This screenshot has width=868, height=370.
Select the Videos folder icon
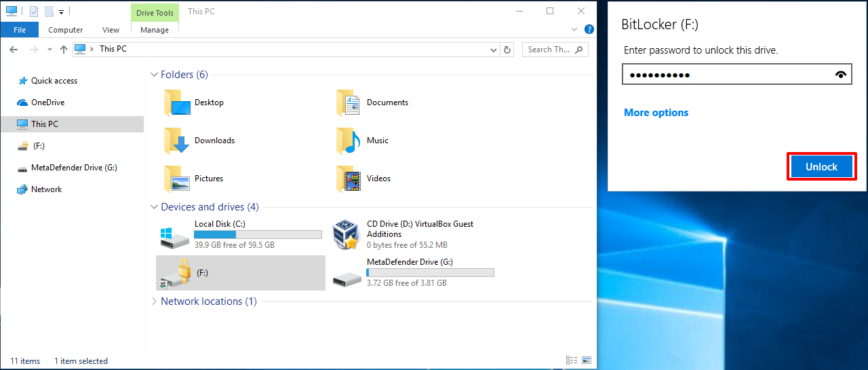point(349,179)
